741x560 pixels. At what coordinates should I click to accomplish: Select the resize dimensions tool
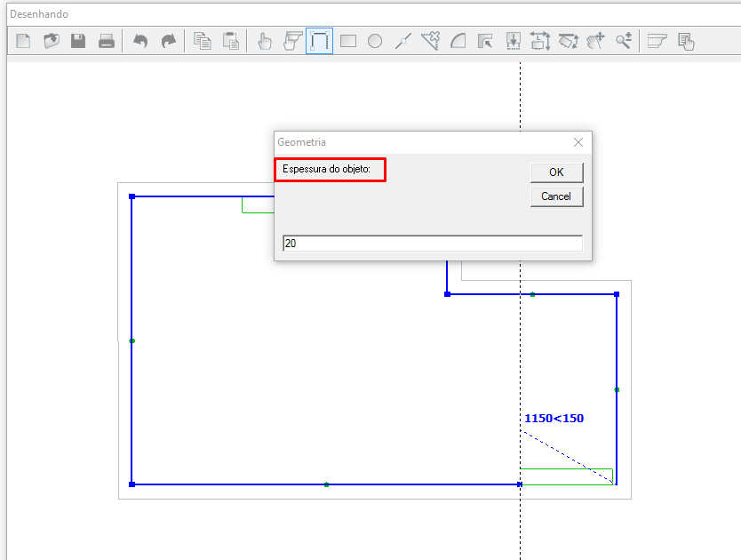click(540, 41)
